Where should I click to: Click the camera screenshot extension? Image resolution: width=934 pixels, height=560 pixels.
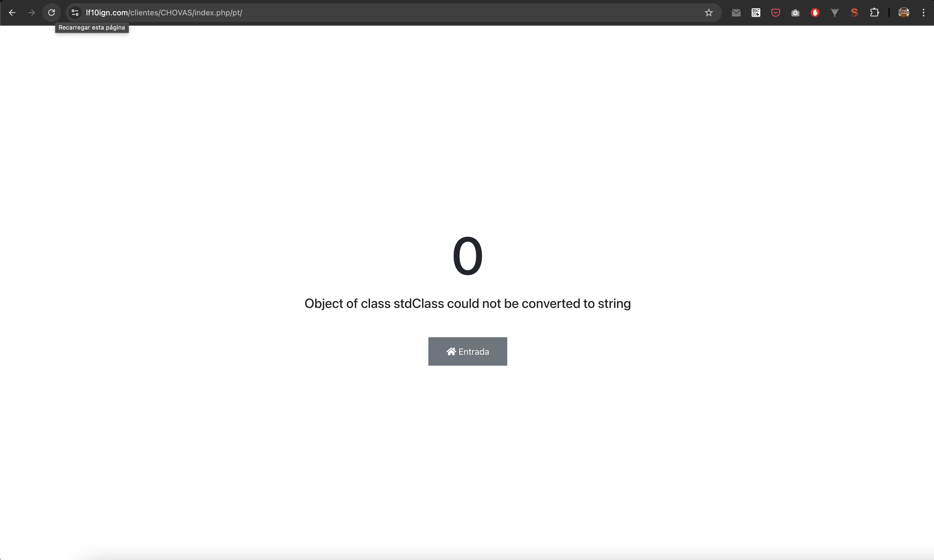point(795,13)
